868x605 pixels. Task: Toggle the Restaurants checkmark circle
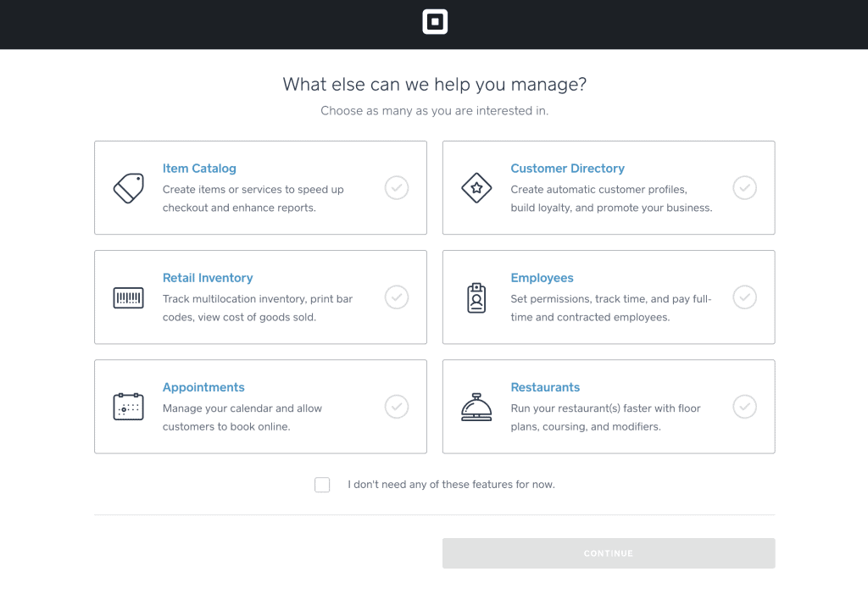point(744,407)
